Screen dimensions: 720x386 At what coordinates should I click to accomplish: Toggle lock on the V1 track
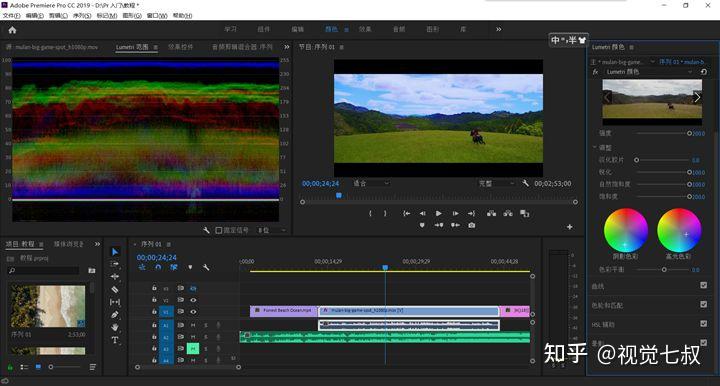pyautogui.click(x=154, y=312)
